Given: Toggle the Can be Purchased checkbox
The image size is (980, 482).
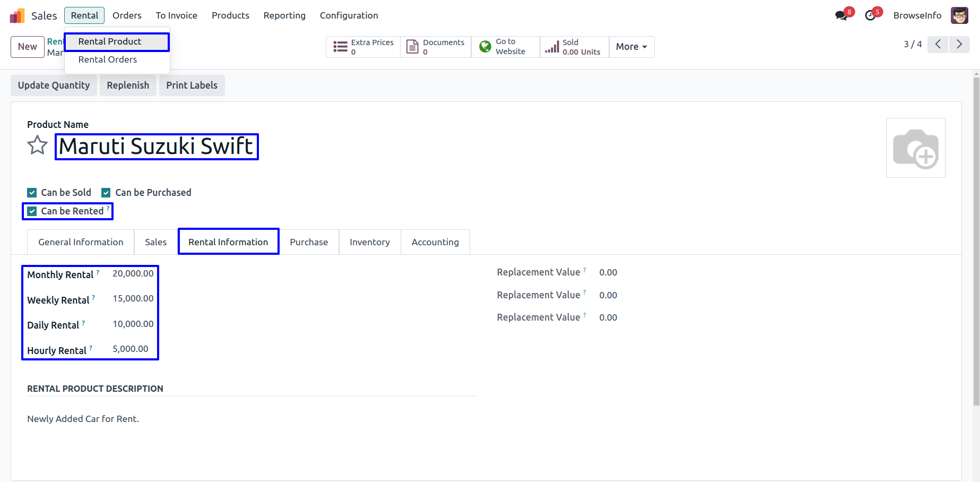Looking at the screenshot, I should 106,193.
